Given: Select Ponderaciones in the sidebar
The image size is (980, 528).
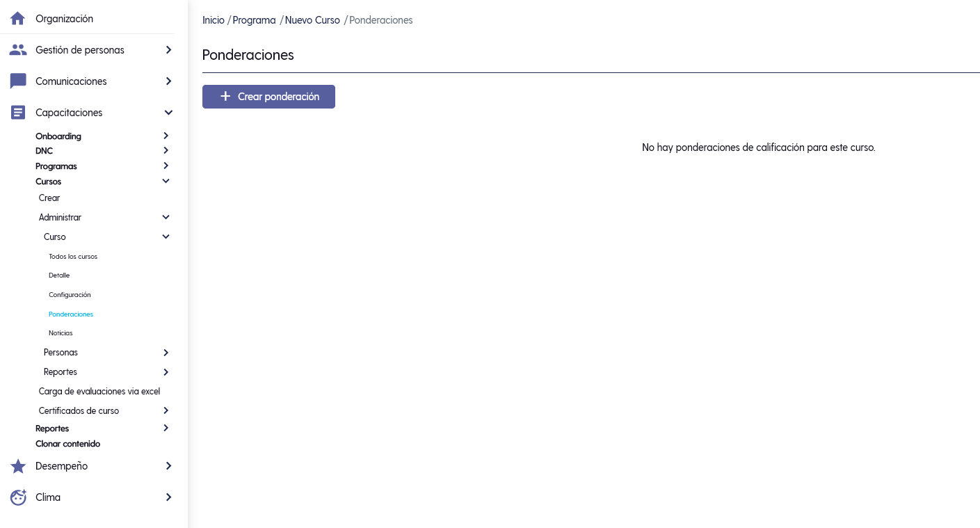Looking at the screenshot, I should point(71,314).
